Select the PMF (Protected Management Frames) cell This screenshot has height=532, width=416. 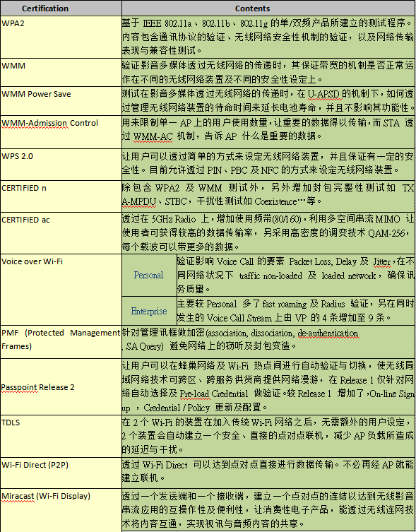(61, 342)
